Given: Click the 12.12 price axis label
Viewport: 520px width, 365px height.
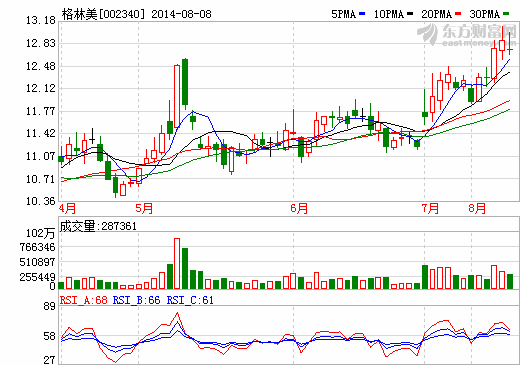Looking at the screenshot, I should [x=41, y=88].
